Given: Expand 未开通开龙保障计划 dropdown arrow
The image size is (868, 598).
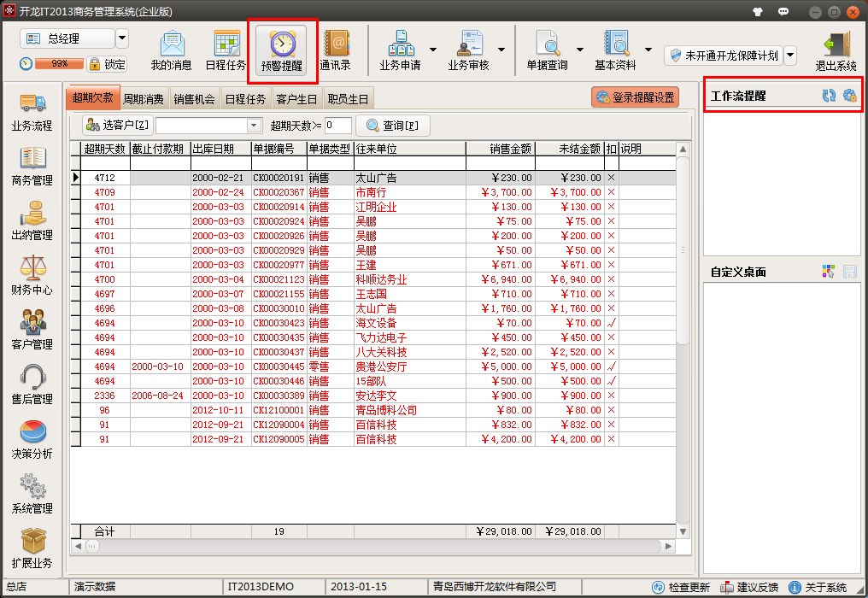Looking at the screenshot, I should (790, 55).
